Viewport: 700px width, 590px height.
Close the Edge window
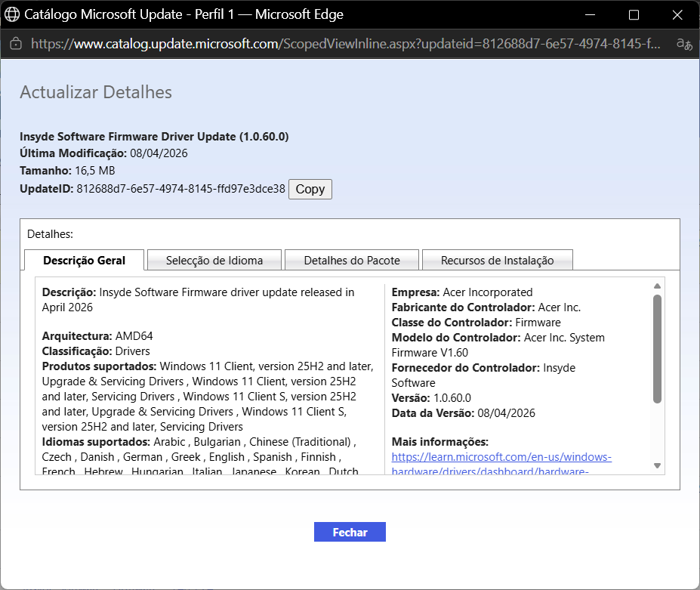pos(677,15)
